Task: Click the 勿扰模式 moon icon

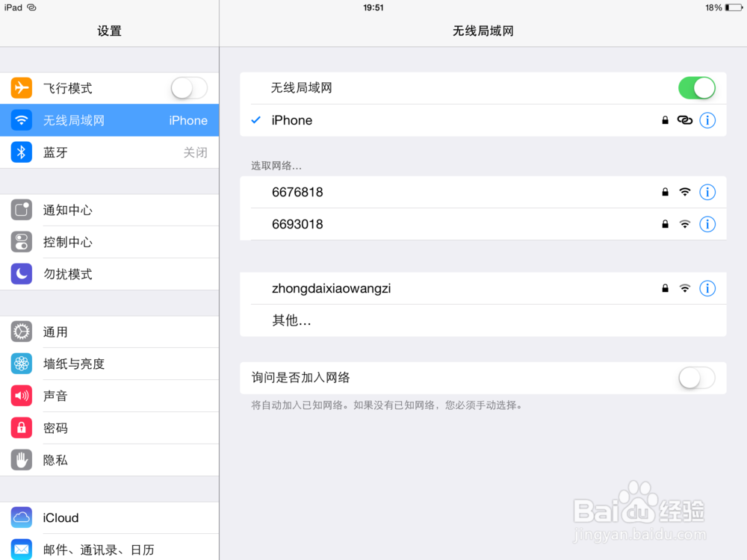Action: point(21,274)
